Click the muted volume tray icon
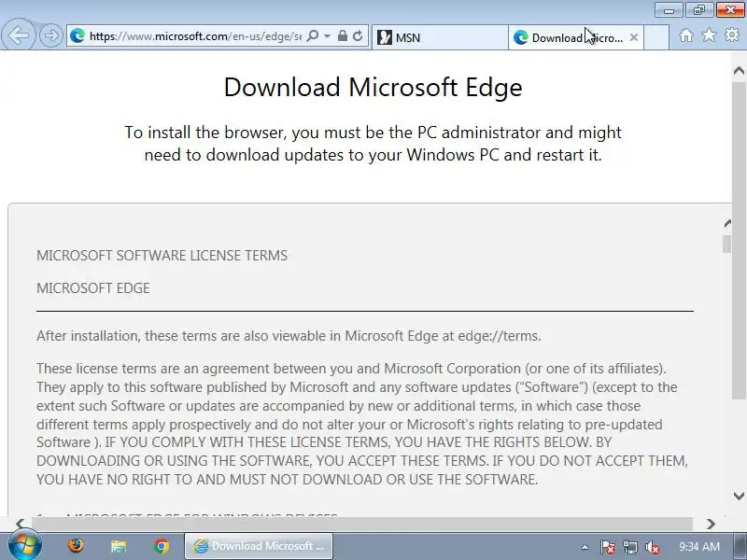This screenshot has height=560, width=747. click(x=652, y=547)
